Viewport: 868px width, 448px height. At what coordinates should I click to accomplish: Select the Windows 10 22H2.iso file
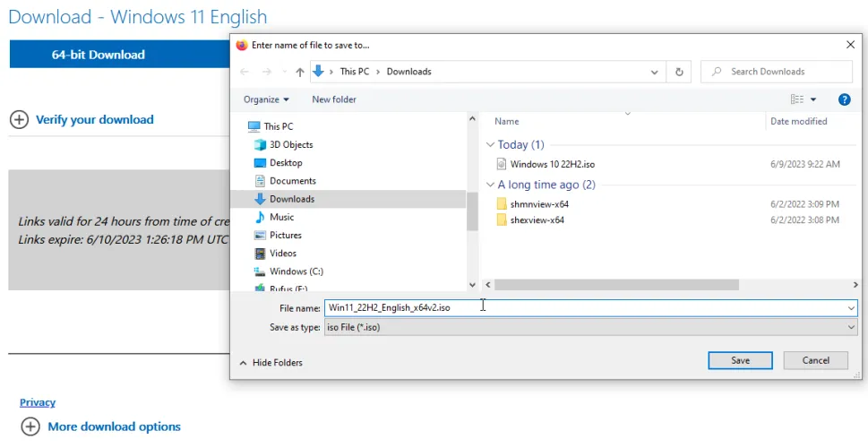[552, 164]
